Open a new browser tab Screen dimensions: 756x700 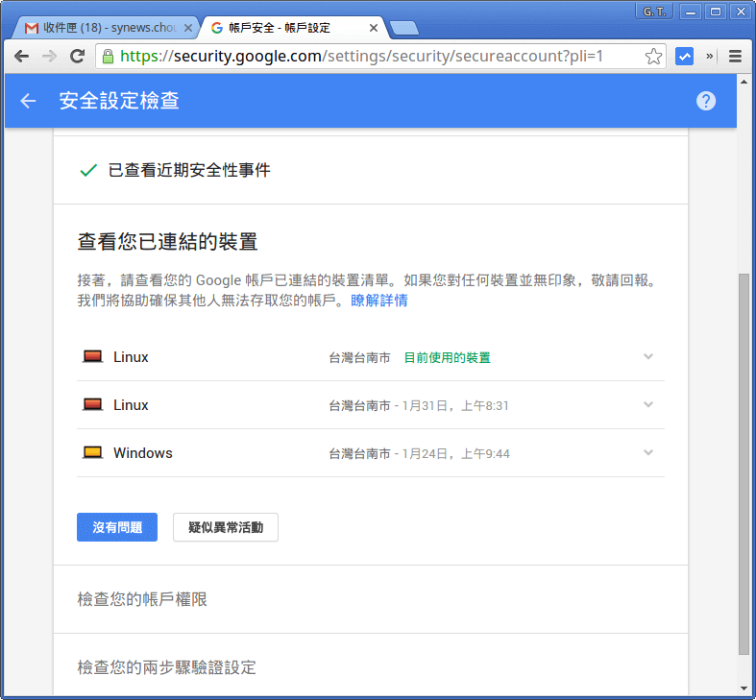click(404, 28)
